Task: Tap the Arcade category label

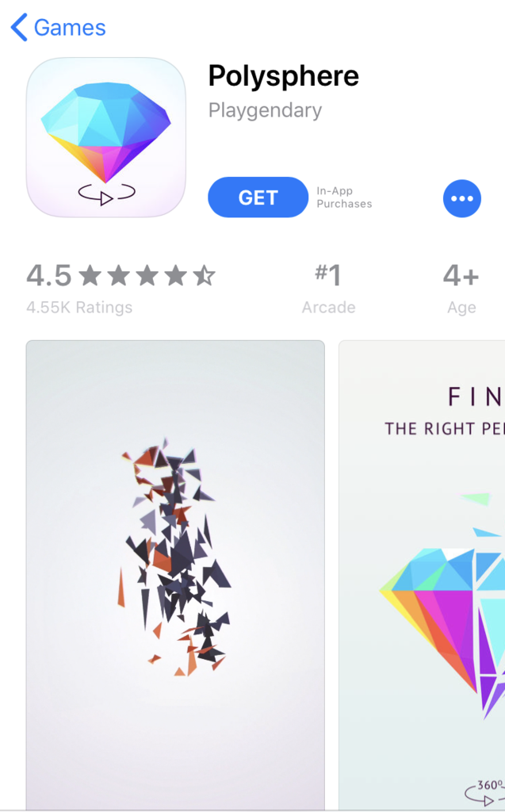Action: click(x=328, y=307)
